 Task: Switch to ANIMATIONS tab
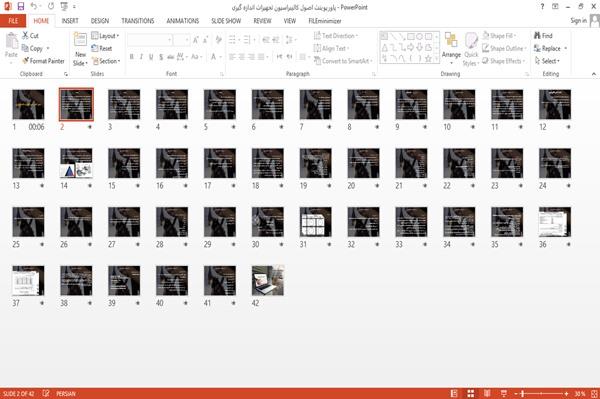tap(183, 21)
